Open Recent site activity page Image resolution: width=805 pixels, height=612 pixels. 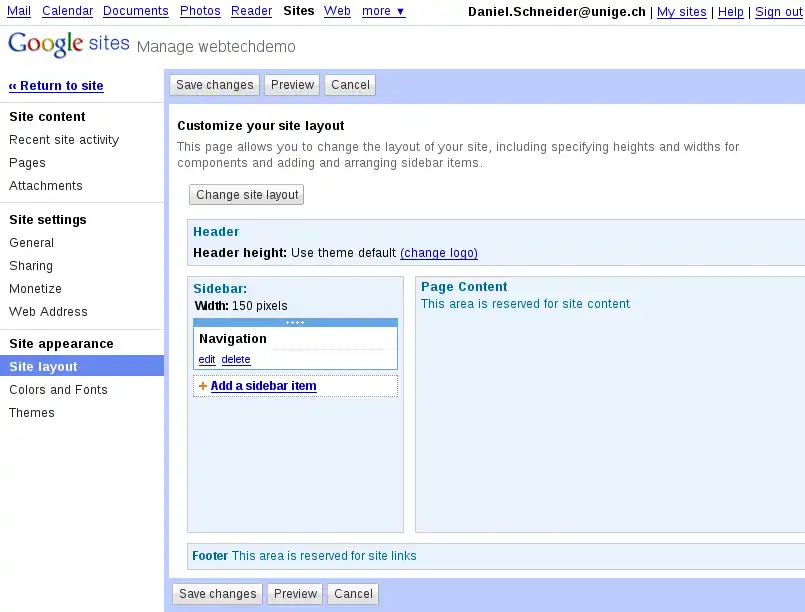click(x=64, y=140)
